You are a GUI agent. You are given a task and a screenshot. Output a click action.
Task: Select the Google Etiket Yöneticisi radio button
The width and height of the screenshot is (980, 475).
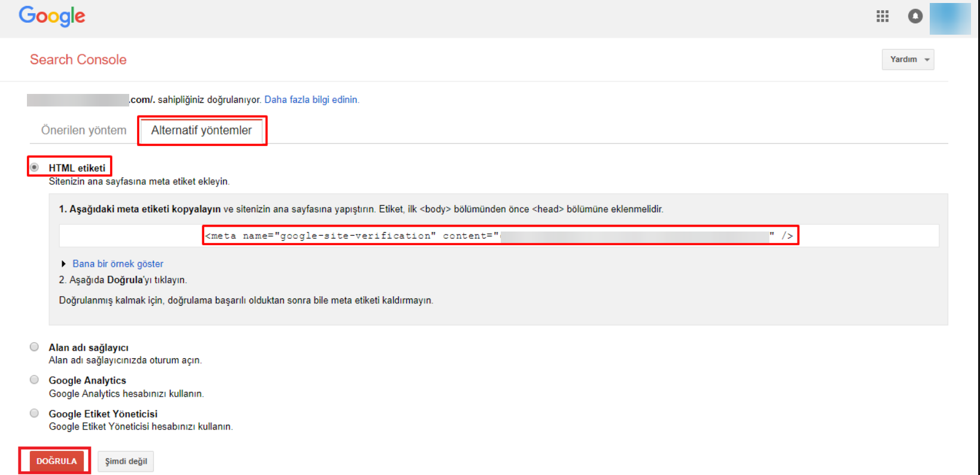[34, 413]
